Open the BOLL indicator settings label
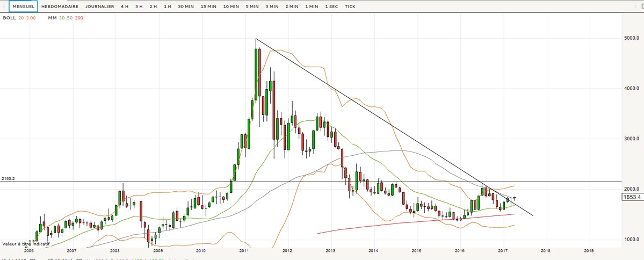The image size is (644, 260). tap(10, 18)
